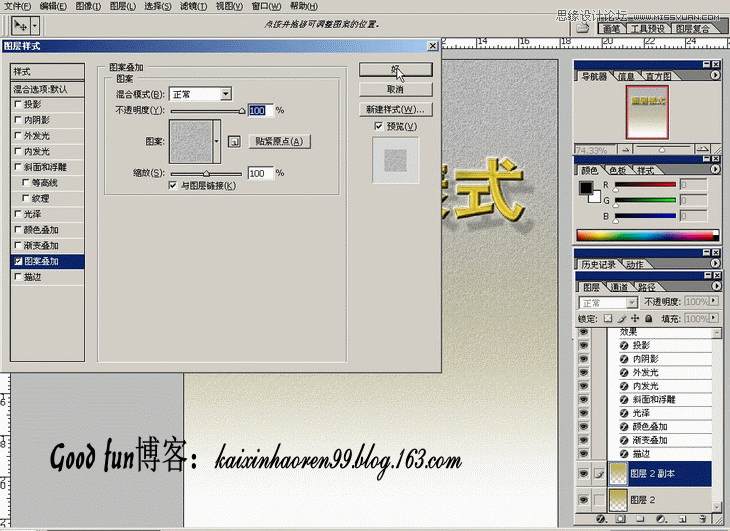Open the 滤镜 Filter menu
730x531 pixels.
(x=193, y=6)
